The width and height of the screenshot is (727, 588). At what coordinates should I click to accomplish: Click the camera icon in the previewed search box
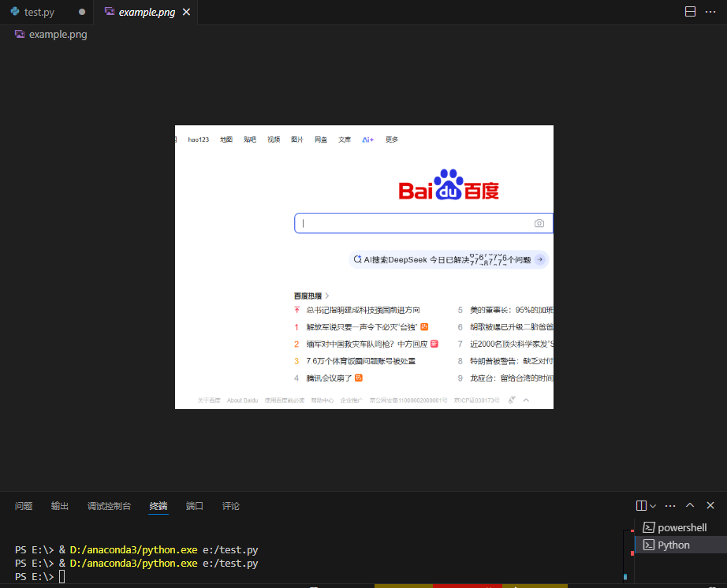(539, 223)
